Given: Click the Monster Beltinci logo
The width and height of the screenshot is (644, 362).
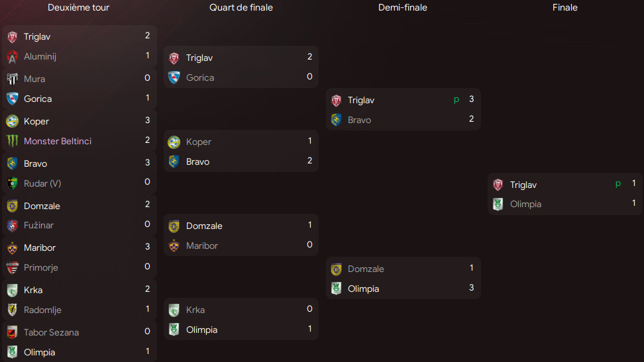Looking at the screenshot, I should (12, 141).
